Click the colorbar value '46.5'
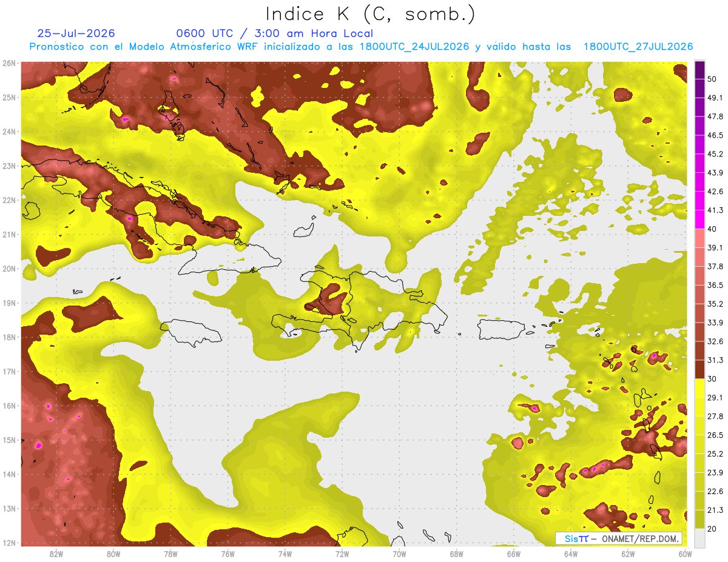Screen dimensions: 728x562 (x=715, y=135)
